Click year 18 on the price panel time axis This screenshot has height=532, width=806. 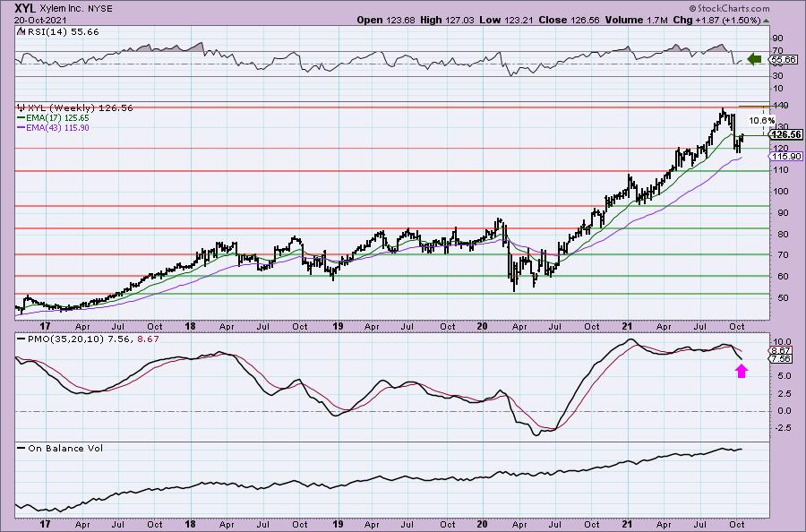coord(190,326)
